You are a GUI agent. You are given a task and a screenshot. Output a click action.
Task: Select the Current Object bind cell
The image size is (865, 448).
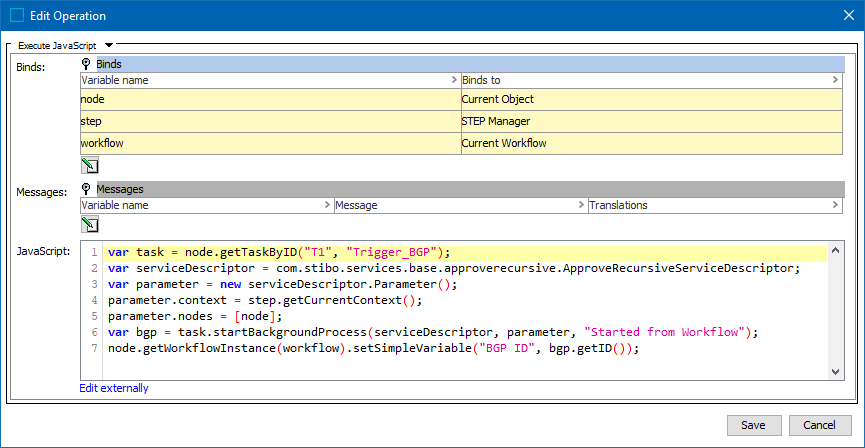point(652,99)
